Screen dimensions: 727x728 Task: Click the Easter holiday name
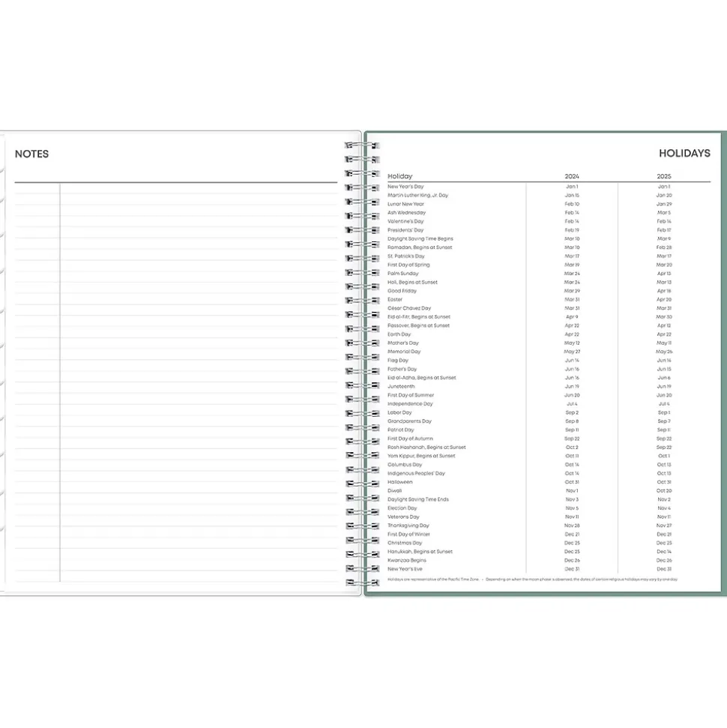395,299
